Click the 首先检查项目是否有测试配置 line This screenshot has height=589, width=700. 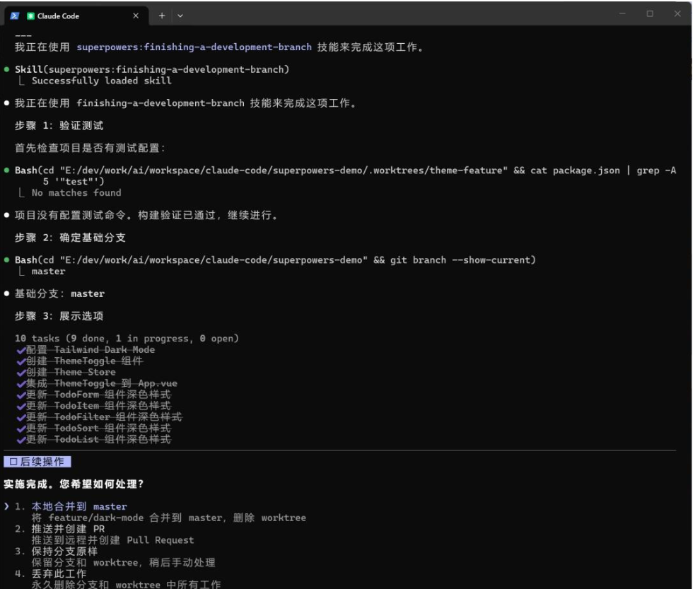point(90,148)
